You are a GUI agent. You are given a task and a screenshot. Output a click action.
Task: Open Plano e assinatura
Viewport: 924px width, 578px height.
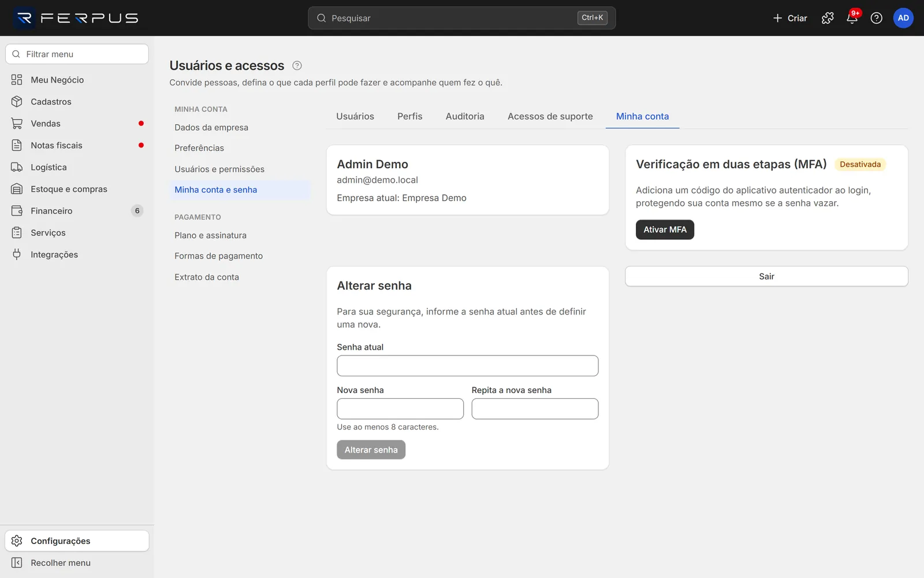[240, 235]
